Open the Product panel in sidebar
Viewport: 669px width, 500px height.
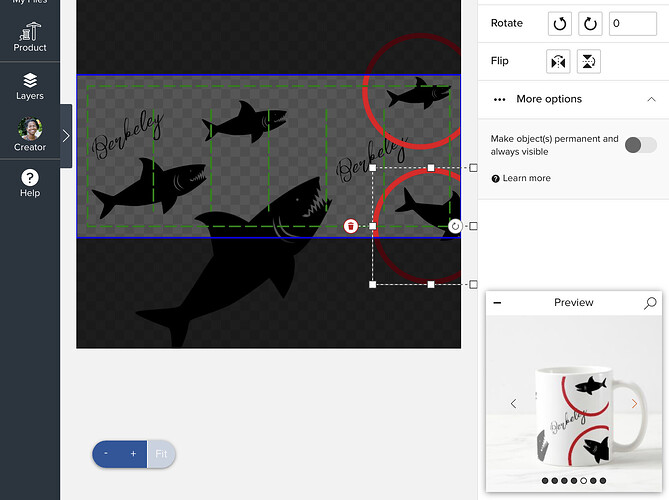point(30,37)
